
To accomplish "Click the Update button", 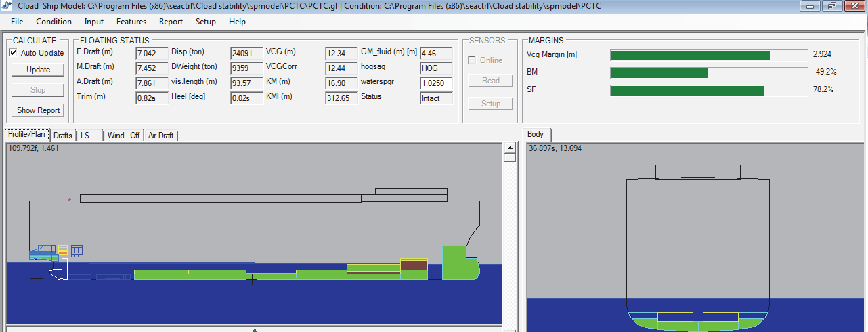I will click(38, 70).
